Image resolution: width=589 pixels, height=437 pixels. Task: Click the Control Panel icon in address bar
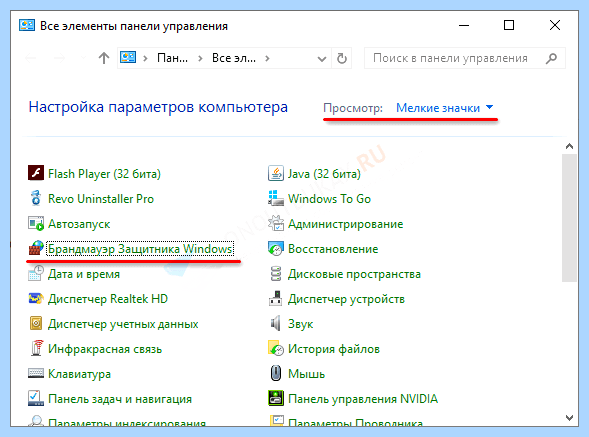pos(128,57)
